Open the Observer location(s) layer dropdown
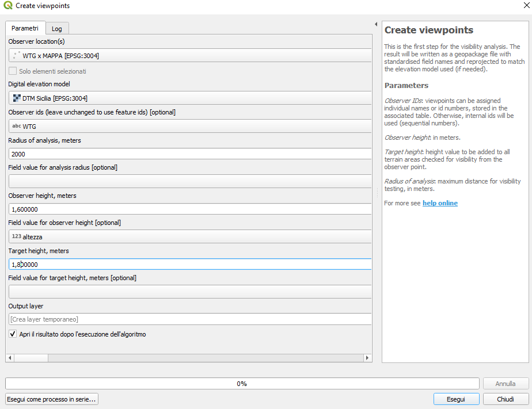 (x=190, y=55)
